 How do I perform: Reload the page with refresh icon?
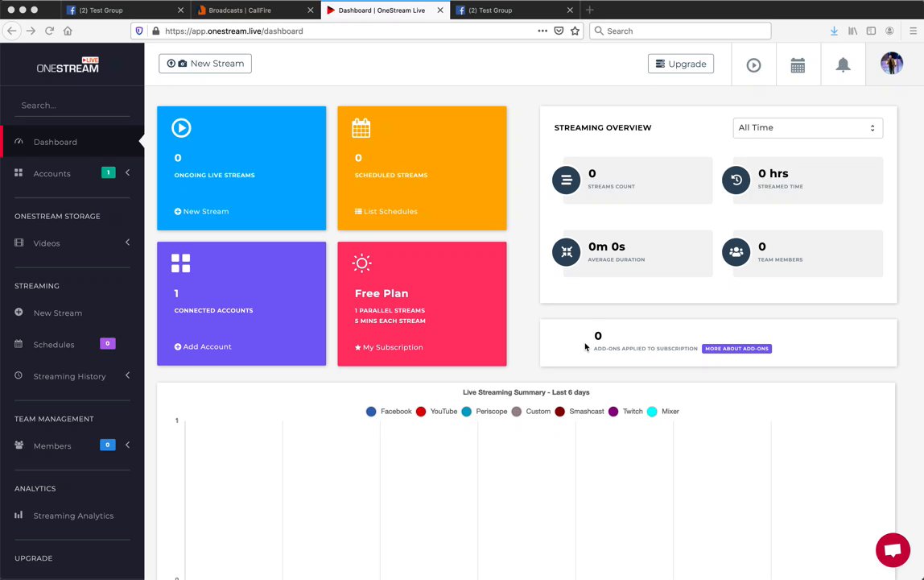50,31
